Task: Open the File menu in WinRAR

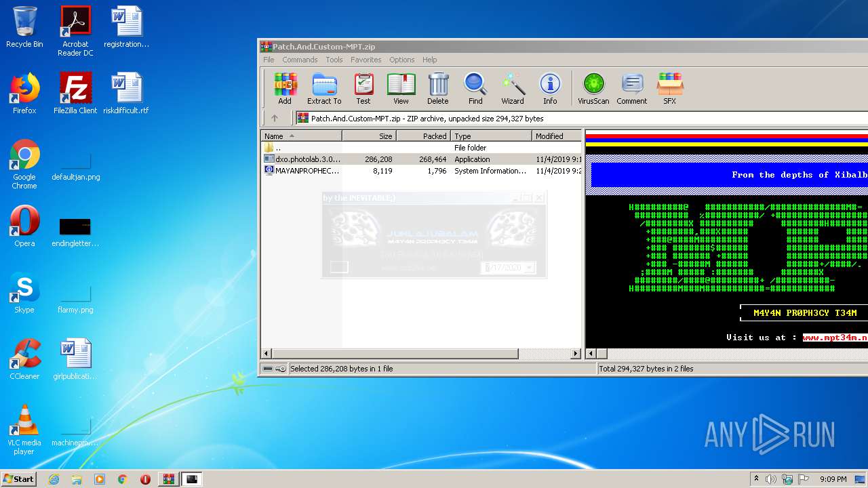Action: [269, 60]
